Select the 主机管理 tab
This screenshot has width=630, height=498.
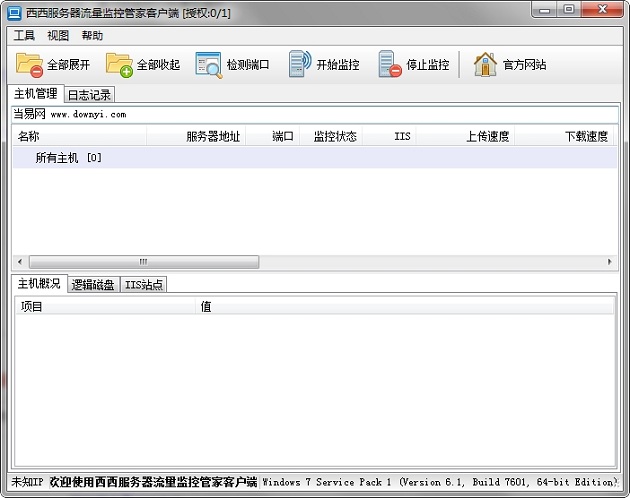36,94
